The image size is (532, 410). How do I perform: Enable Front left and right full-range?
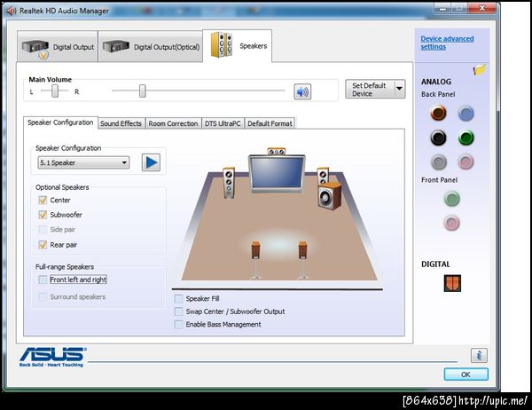(43, 280)
